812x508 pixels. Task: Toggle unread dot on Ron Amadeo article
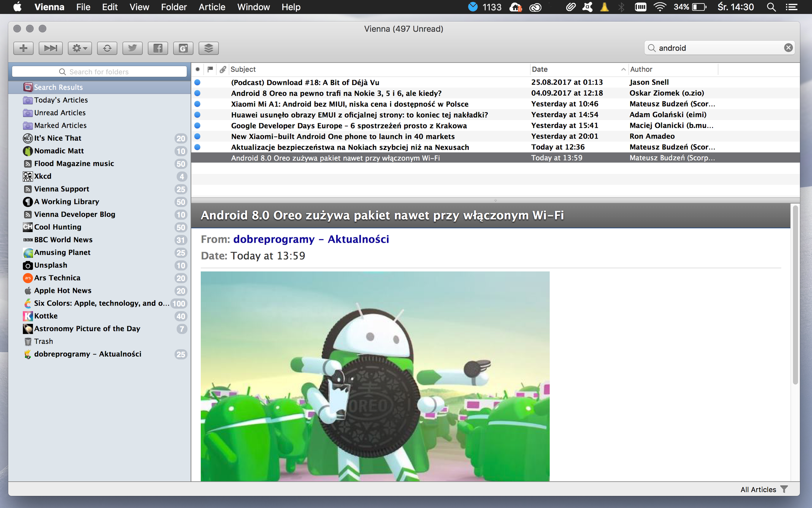[x=197, y=136]
